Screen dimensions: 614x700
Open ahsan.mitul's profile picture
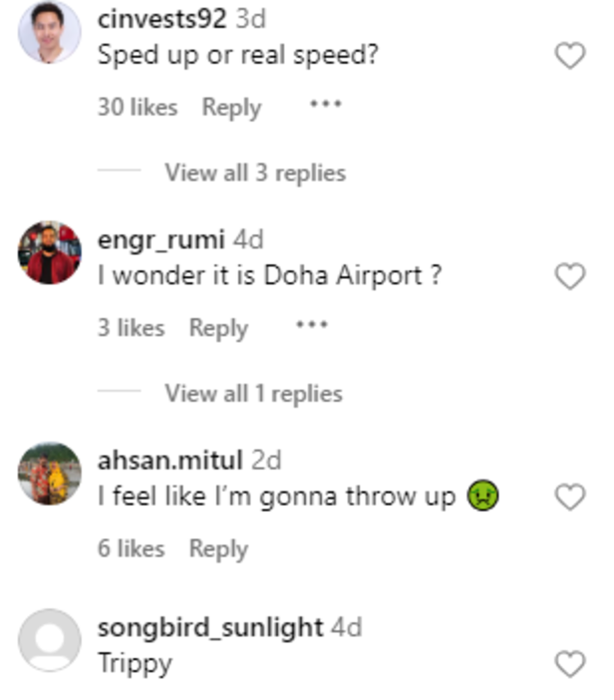(x=49, y=474)
